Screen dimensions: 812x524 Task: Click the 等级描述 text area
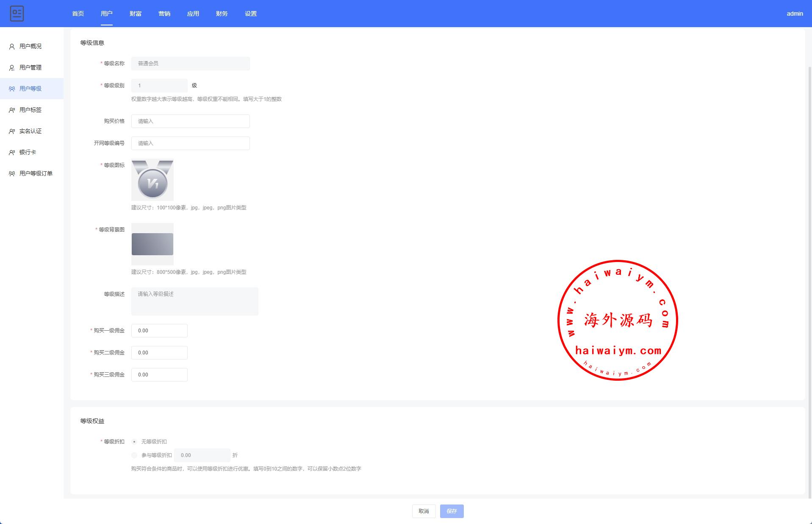tap(195, 301)
